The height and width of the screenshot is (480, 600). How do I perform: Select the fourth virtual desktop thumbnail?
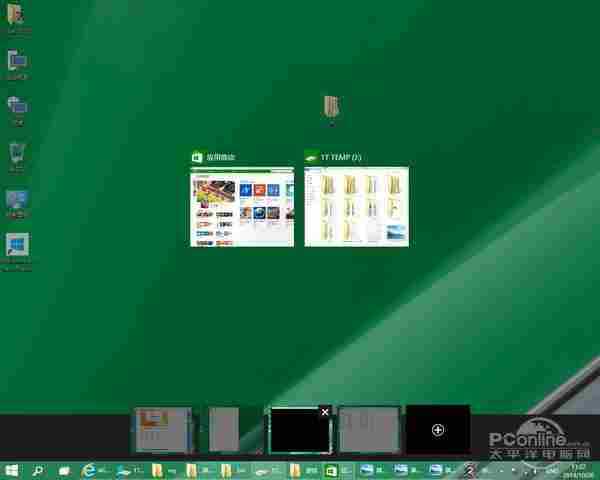coord(369,429)
